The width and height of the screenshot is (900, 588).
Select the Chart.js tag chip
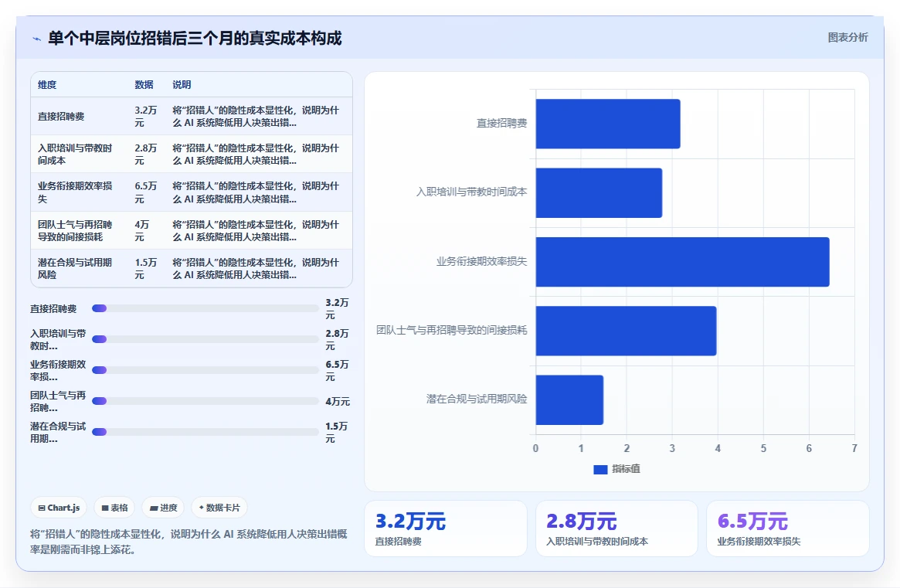pyautogui.click(x=59, y=508)
